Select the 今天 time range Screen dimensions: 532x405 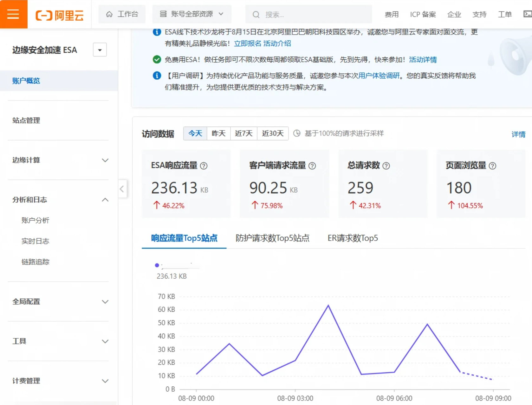coord(195,133)
